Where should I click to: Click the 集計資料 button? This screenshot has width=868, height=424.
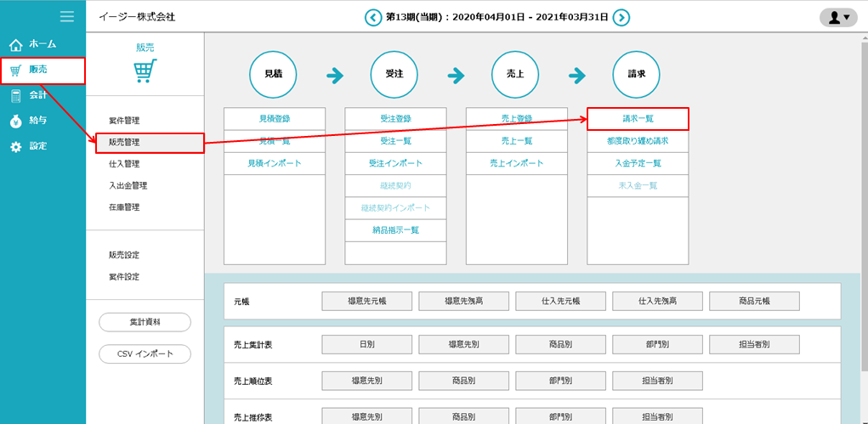pyautogui.click(x=145, y=323)
